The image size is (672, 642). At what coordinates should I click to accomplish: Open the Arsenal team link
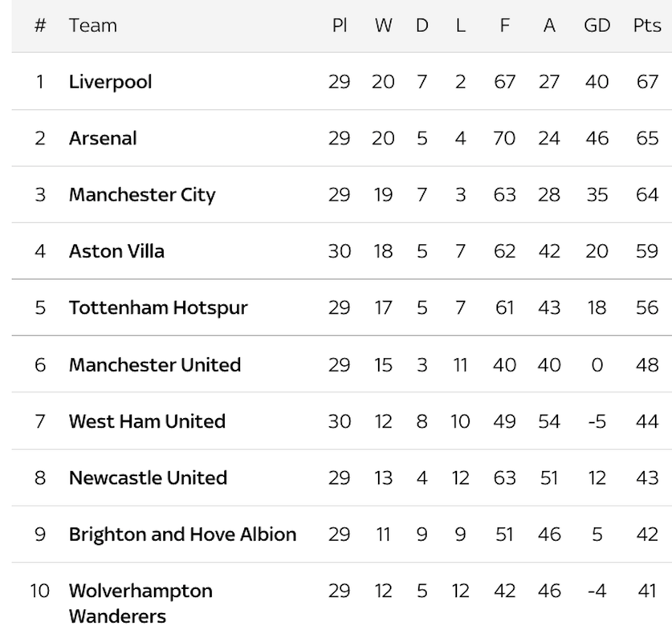(x=103, y=138)
